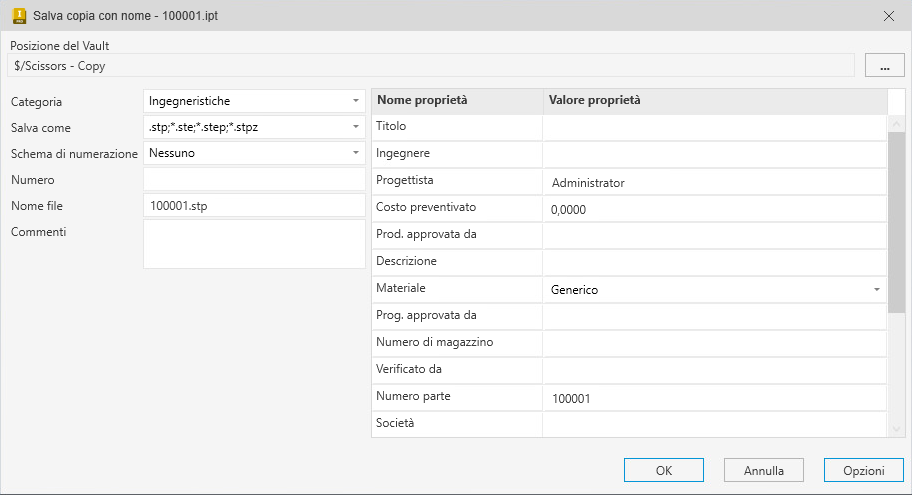Click the Annulla button
Screen dimensions: 912x495
pyautogui.click(x=764, y=470)
